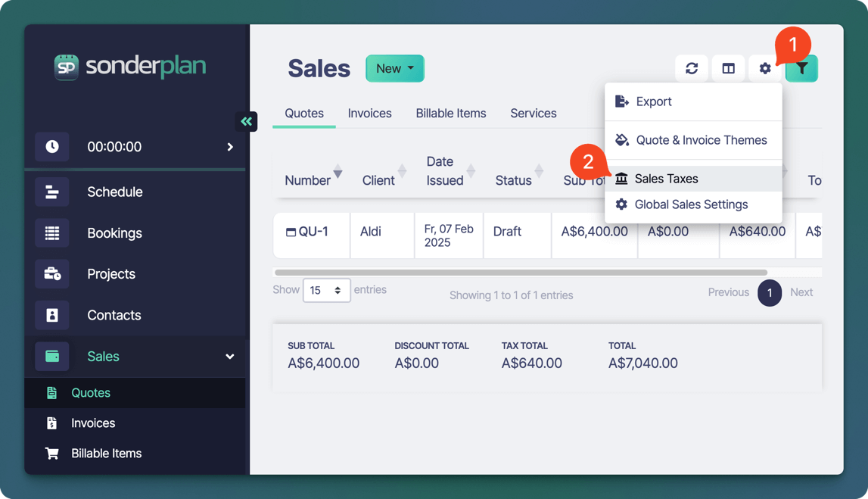Click the quote icon beside QU-1
Screen dimensions: 868x499
[x=291, y=232]
